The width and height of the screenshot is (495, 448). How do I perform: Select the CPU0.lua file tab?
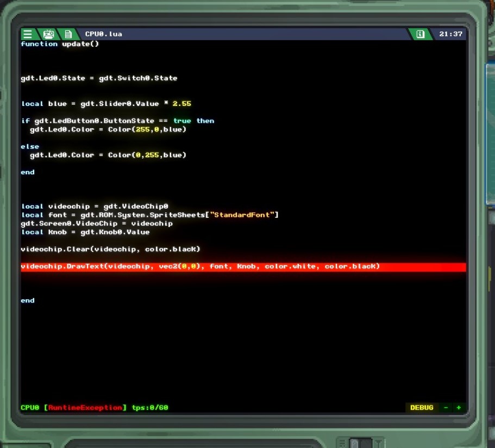click(x=104, y=34)
